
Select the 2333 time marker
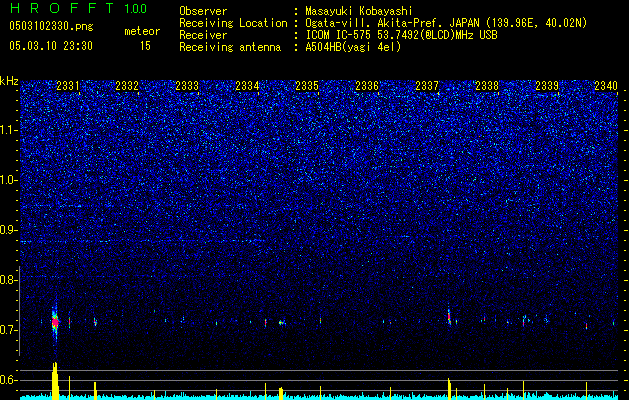(x=187, y=85)
